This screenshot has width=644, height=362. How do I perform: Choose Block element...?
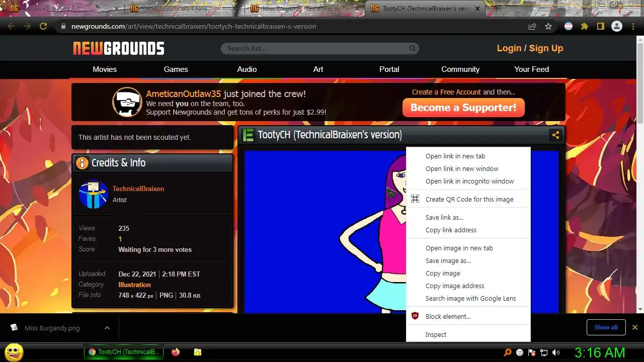pos(468,316)
